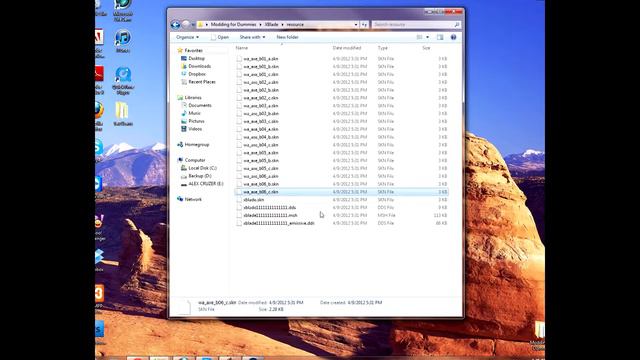Select file wa_axe_b03_b.skn
640x360 pixels.
[261, 113]
